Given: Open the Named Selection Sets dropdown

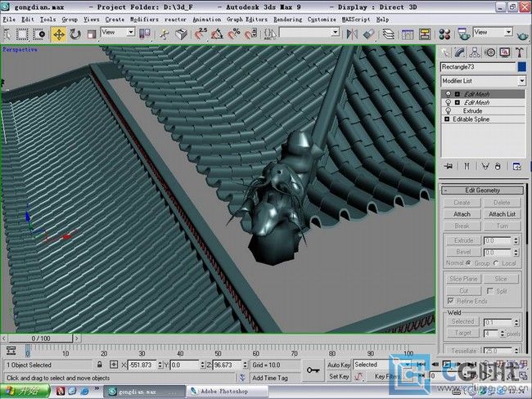Looking at the screenshot, I should 309,33.
